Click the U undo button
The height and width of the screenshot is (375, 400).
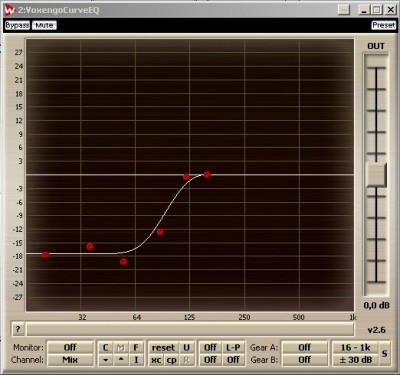186,348
